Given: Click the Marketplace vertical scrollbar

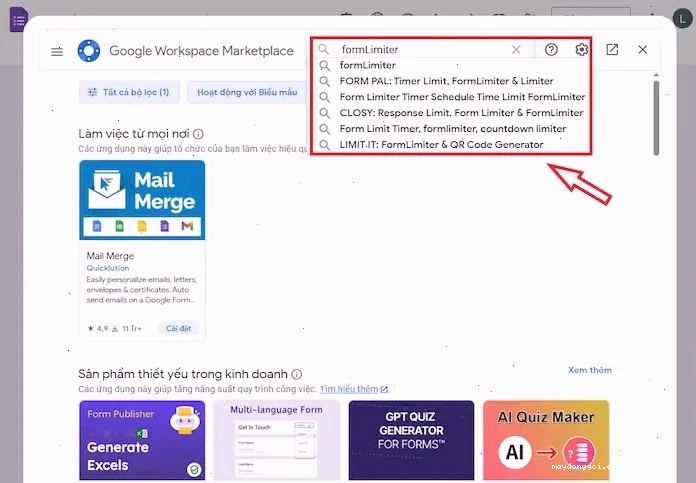Looking at the screenshot, I should click(x=656, y=118).
